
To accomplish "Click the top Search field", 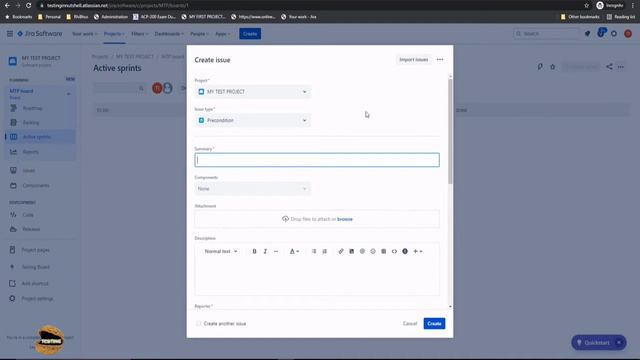I will tap(546, 34).
